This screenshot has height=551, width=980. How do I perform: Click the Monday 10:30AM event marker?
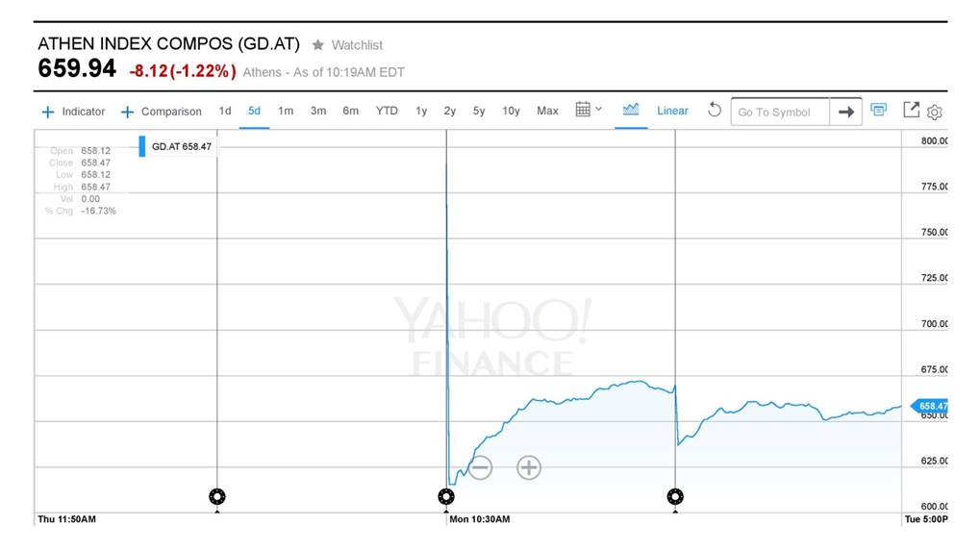click(x=446, y=496)
